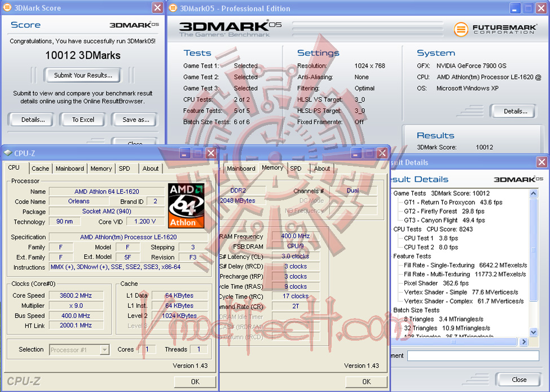Click the DRAM Frequency 400.0 MHz value
The height and width of the screenshot is (392, 550).
click(x=296, y=236)
